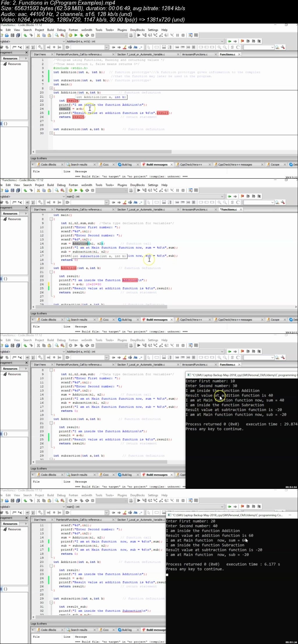Close Management panel in first frame
Screen dimensions: 298x644
coord(26,53)
